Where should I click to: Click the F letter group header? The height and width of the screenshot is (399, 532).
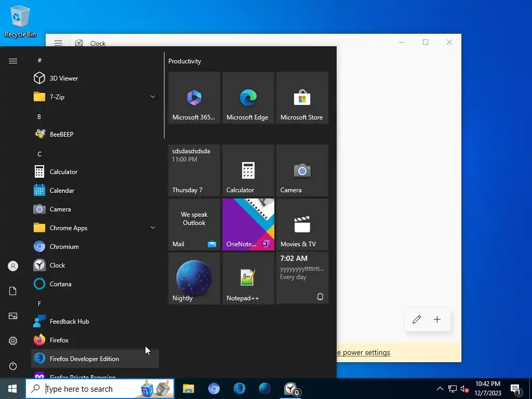(x=39, y=303)
